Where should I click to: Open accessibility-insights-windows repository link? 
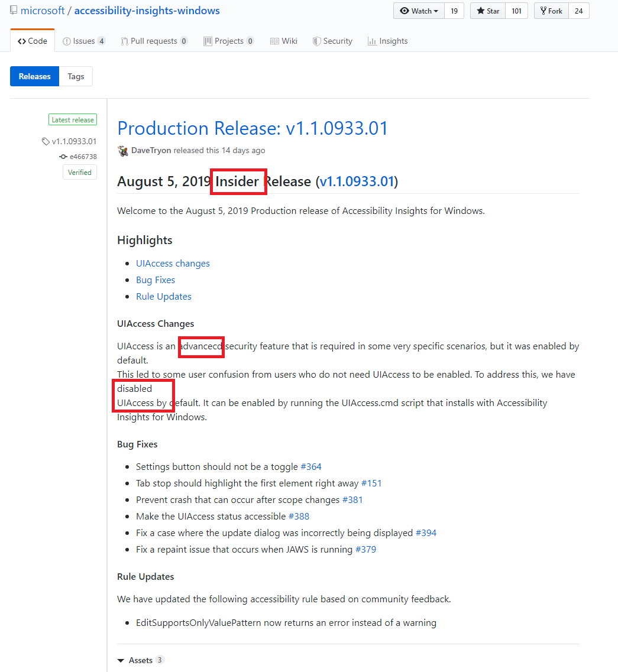(147, 10)
